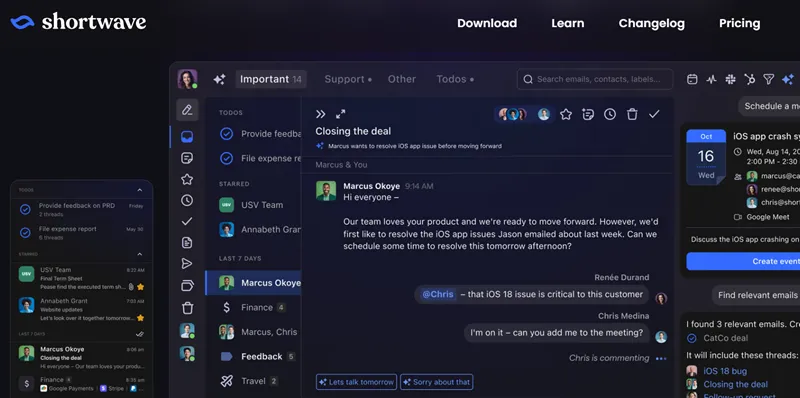Switch to the Important tab

pos(270,79)
